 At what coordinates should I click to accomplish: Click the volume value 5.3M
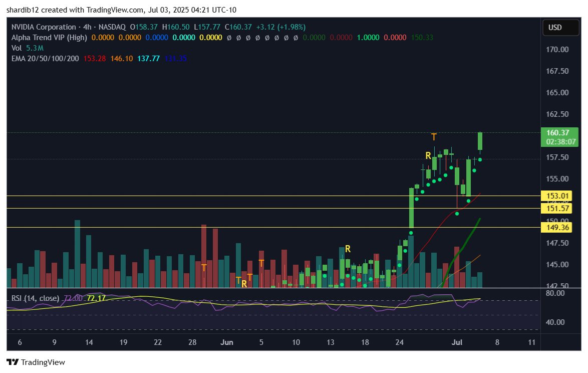(35, 48)
